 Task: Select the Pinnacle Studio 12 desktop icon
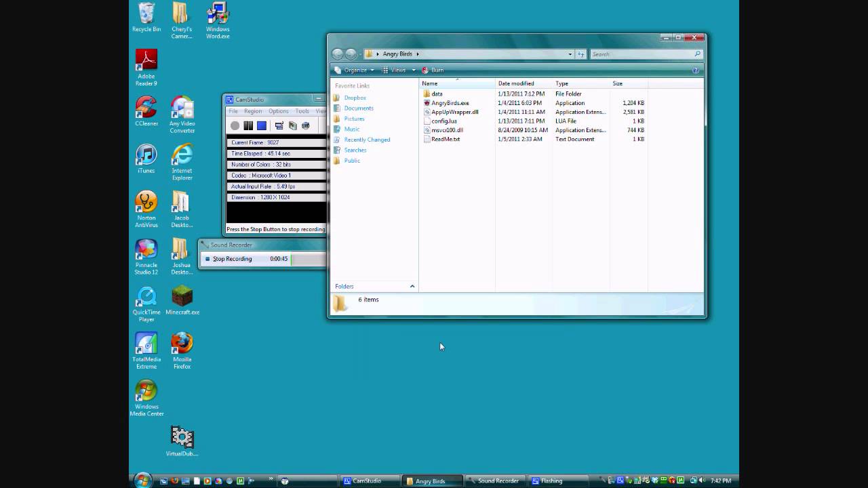146,257
